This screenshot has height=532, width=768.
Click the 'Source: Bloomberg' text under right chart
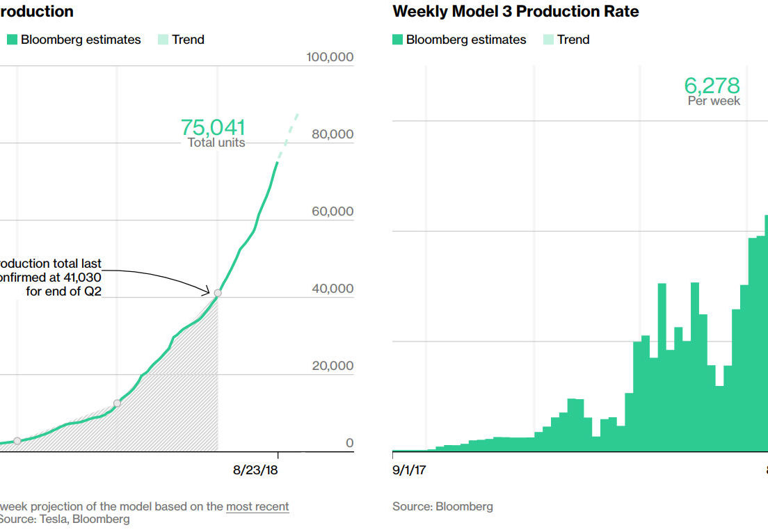[442, 506]
